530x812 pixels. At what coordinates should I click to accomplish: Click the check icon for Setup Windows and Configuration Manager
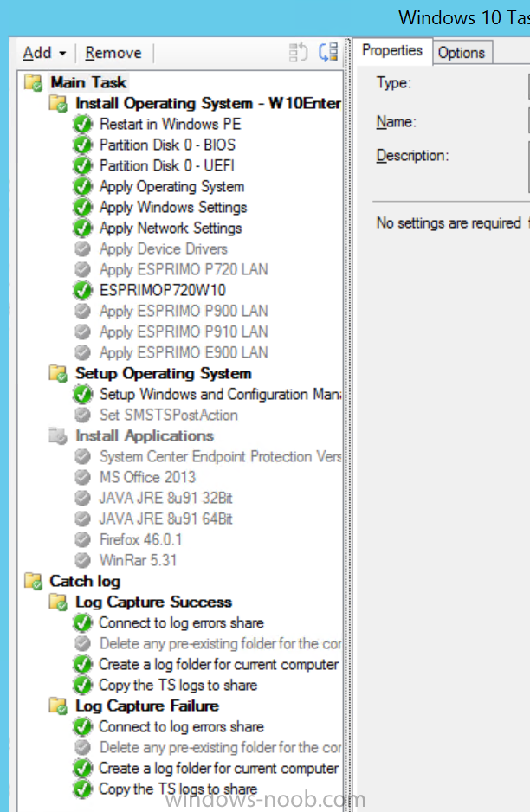(x=83, y=394)
